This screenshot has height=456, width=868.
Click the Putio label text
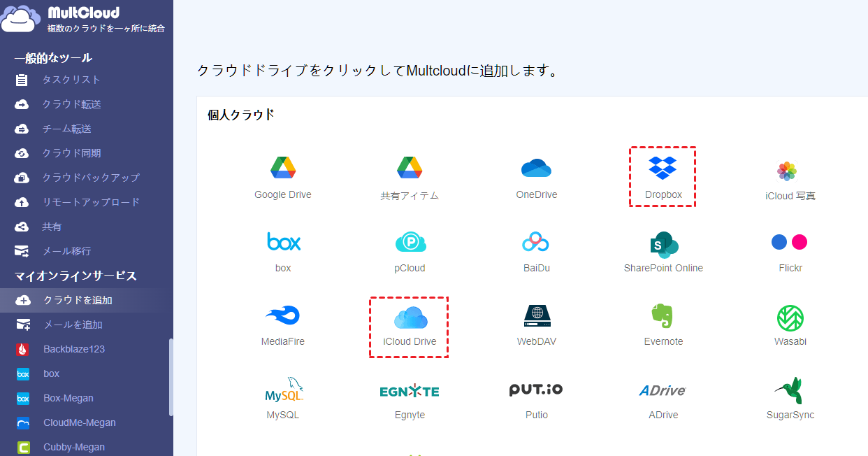pos(537,415)
